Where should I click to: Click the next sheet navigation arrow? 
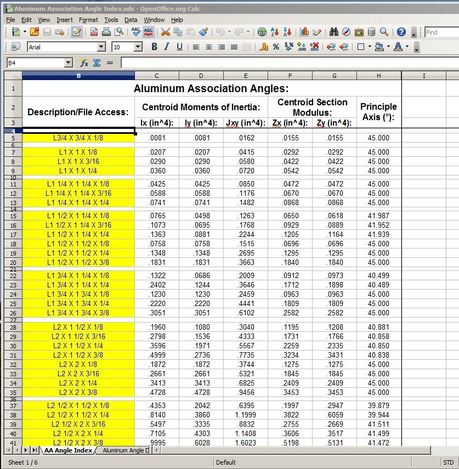tap(25, 450)
